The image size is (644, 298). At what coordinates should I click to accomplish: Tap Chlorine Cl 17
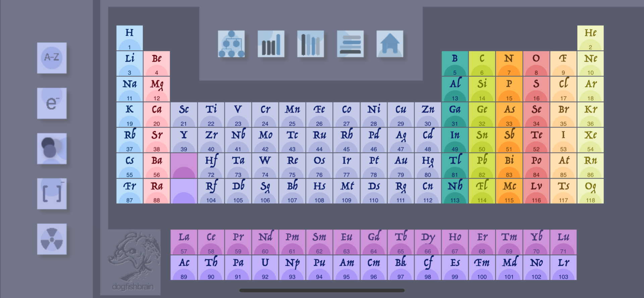[x=563, y=89]
